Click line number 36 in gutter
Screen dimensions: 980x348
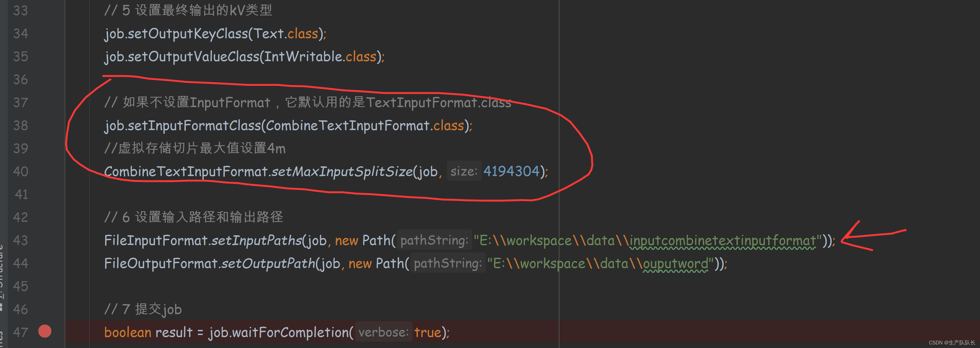pos(21,79)
